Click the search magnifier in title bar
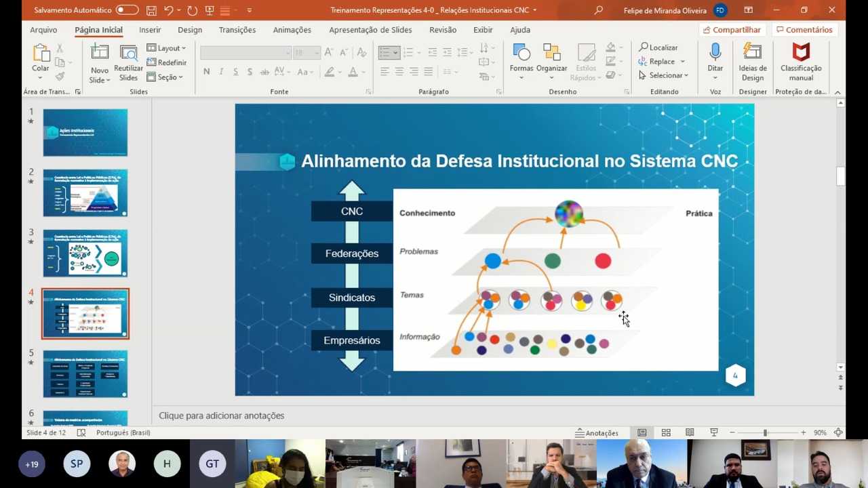This screenshot has height=488, width=868. [x=598, y=10]
